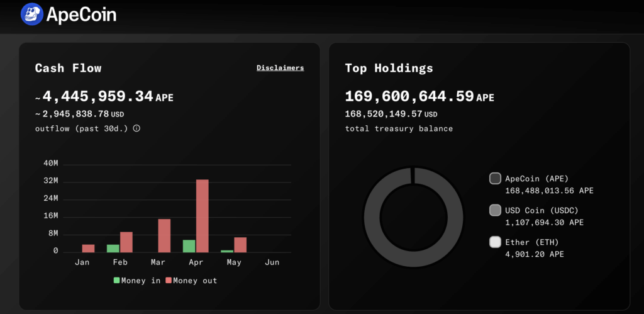
Task: Click the Top Holdings heading
Action: 389,69
